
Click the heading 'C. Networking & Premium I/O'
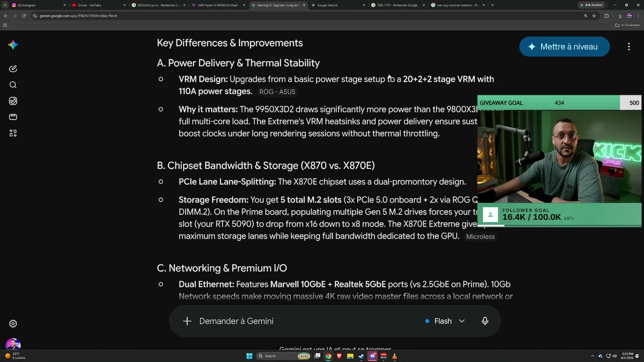[x=222, y=268]
